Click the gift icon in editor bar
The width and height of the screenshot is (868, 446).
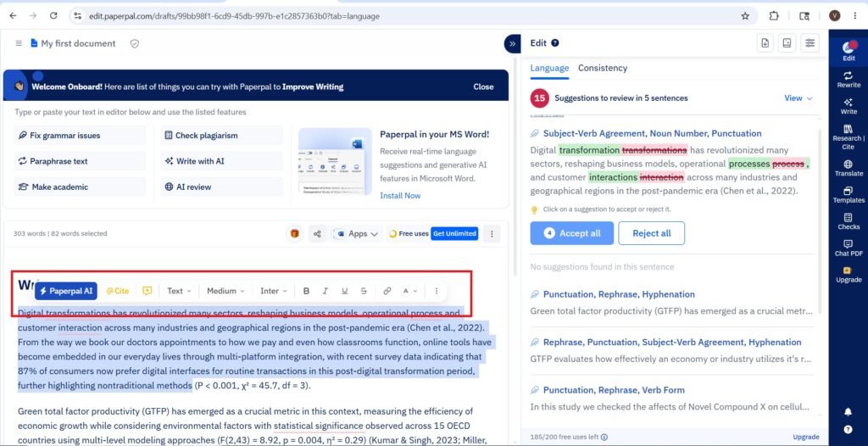(294, 234)
